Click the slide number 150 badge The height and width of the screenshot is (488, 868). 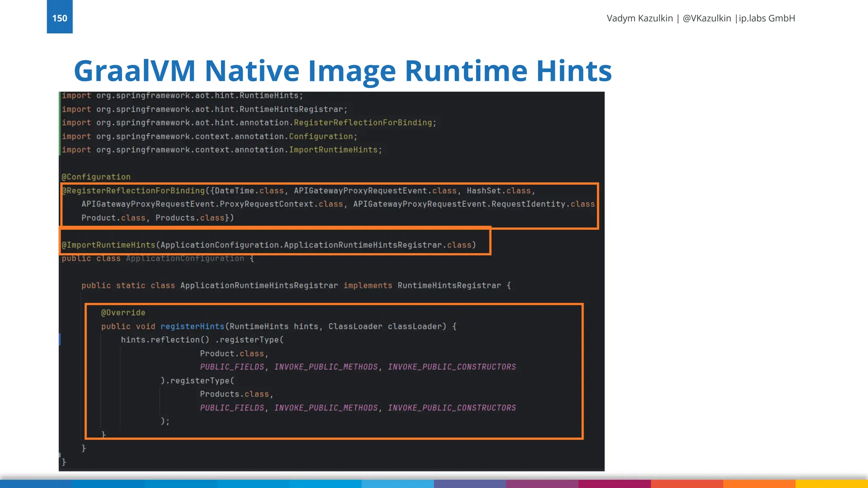point(60,17)
